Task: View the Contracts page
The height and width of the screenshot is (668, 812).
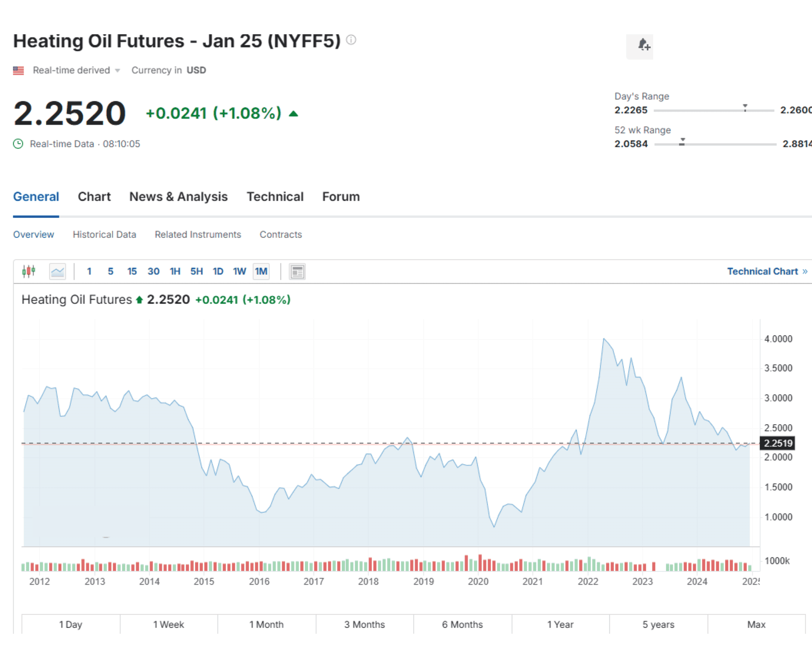Action: 281,234
